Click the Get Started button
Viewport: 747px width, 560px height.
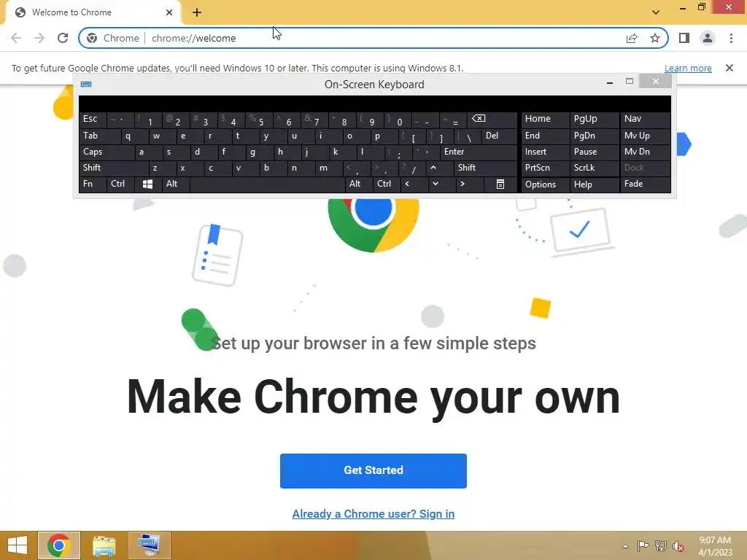click(373, 470)
